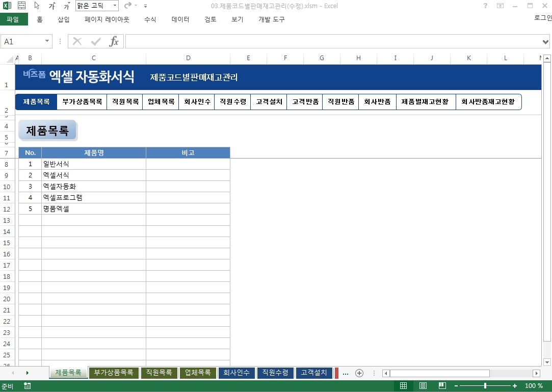Open the 페이지 레이아웃 ribbon tab
Screen dimensions: 552x392
point(107,19)
